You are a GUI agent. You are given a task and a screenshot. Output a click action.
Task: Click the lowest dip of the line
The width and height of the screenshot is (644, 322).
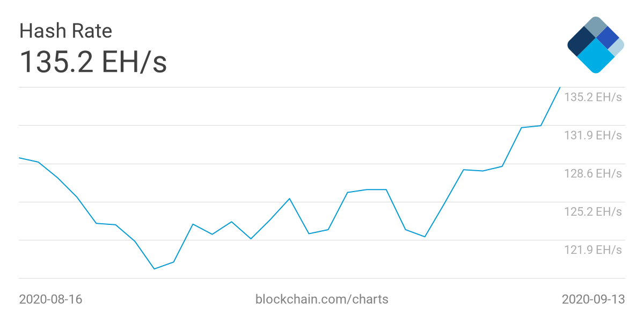click(x=154, y=268)
